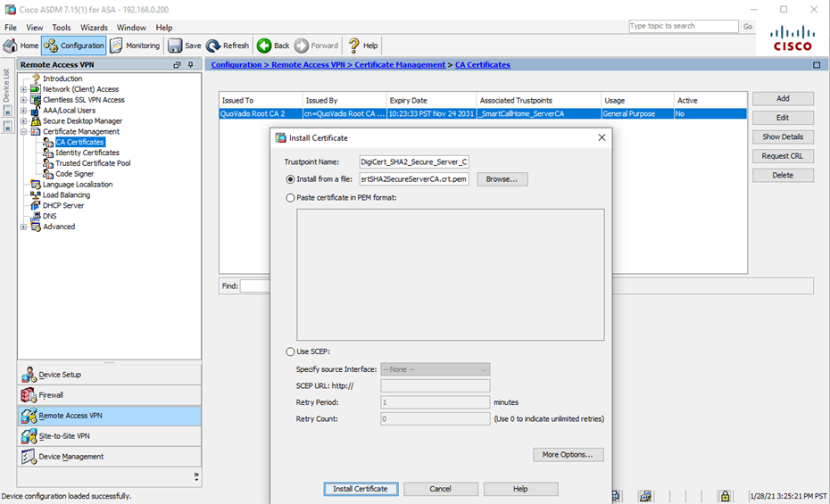Image resolution: width=830 pixels, height=504 pixels.
Task: Click the Cancel button in dialog
Action: (440, 489)
